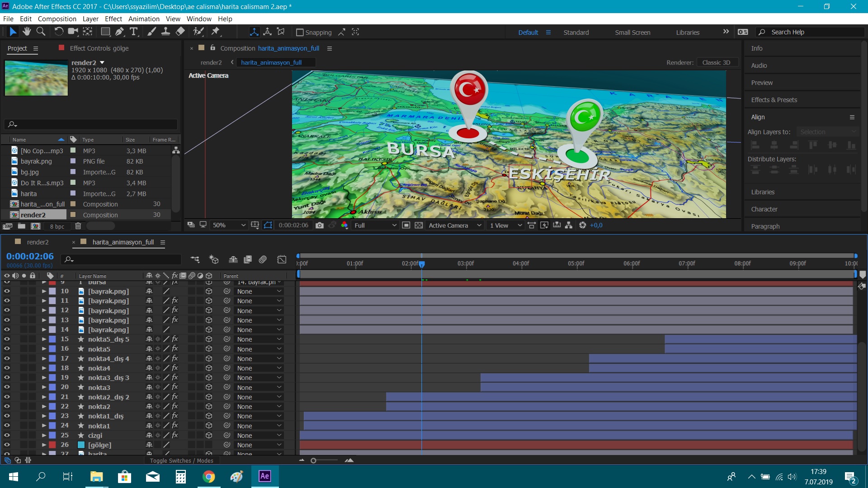Enable the Snapping checkbox
Screen dimensions: 868x488
[x=299, y=33]
